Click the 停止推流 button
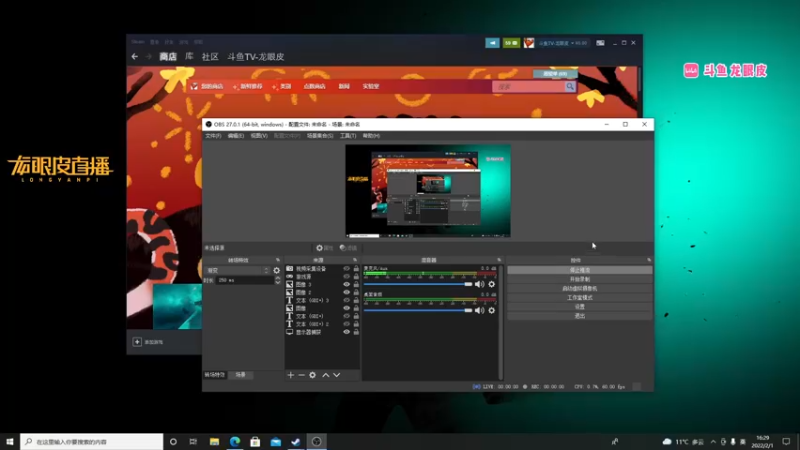The image size is (800, 450). [x=580, y=270]
